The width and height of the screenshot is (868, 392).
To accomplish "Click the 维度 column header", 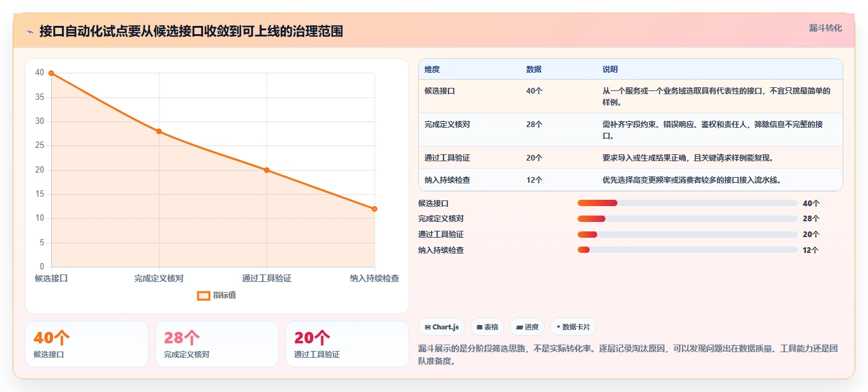I will click(432, 70).
